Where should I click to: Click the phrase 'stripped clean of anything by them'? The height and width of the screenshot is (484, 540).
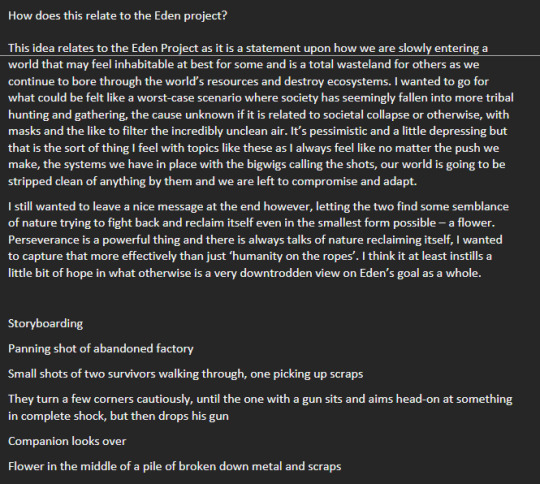pos(100,181)
